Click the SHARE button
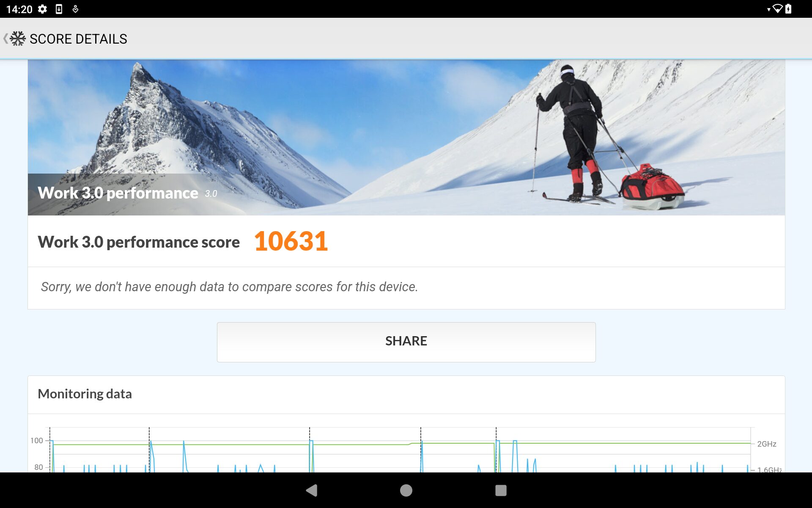Screen dimensions: 812x508 [x=406, y=342]
